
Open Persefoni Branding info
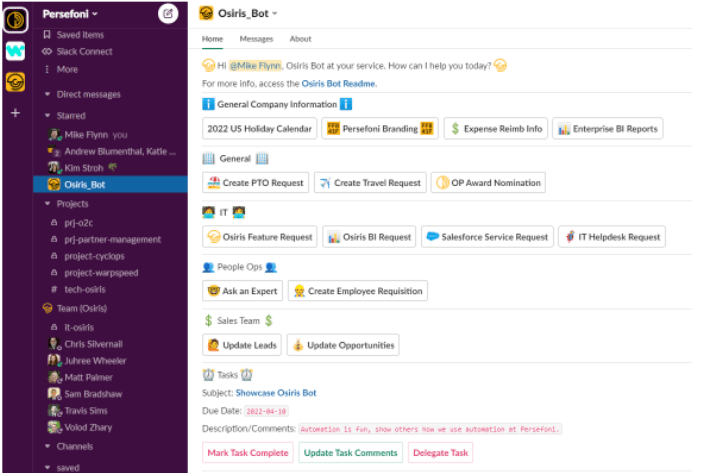380,129
